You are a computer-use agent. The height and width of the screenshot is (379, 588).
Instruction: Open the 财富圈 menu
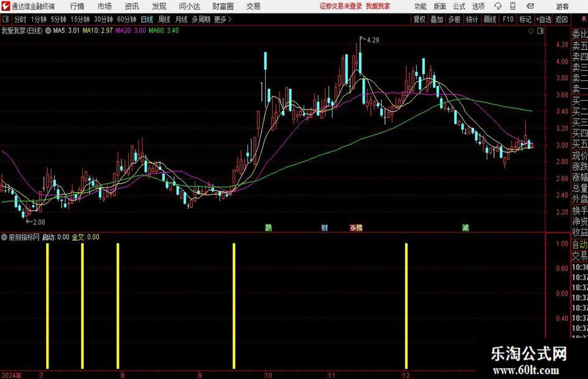(x=223, y=6)
